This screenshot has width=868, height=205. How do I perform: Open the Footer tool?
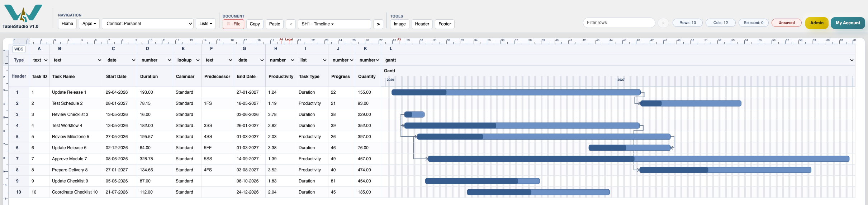pyautogui.click(x=445, y=24)
